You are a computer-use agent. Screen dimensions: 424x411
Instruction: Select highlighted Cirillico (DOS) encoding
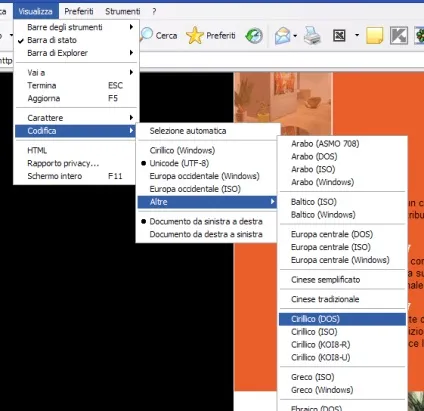click(x=342, y=319)
